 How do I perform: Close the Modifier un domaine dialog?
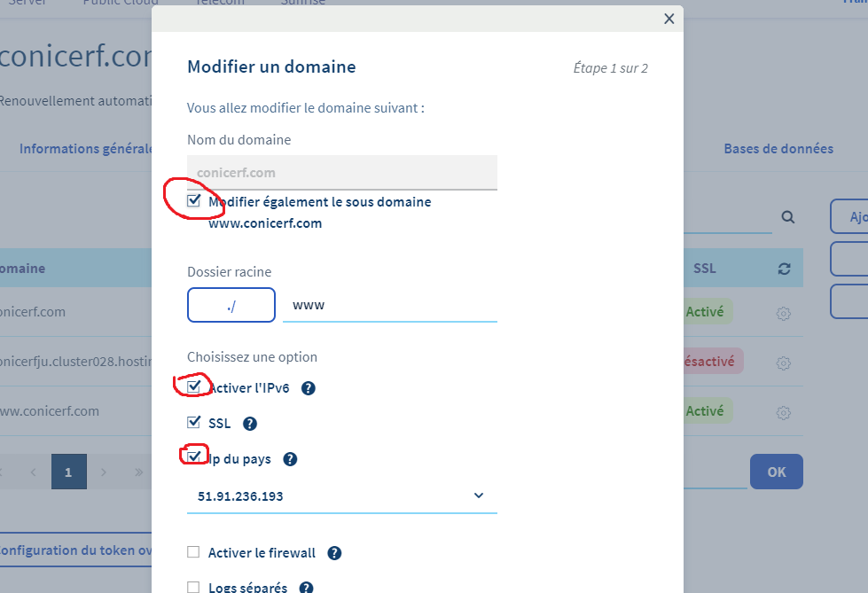pyautogui.click(x=669, y=19)
